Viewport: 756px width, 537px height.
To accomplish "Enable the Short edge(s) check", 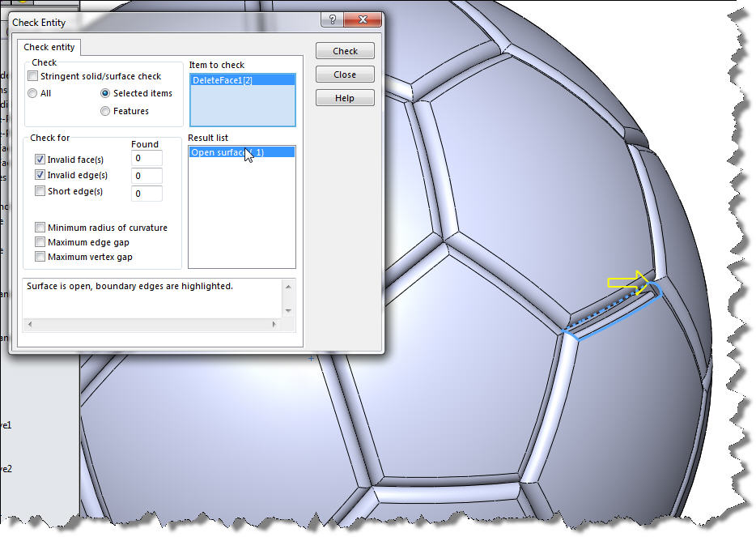I will pos(40,191).
